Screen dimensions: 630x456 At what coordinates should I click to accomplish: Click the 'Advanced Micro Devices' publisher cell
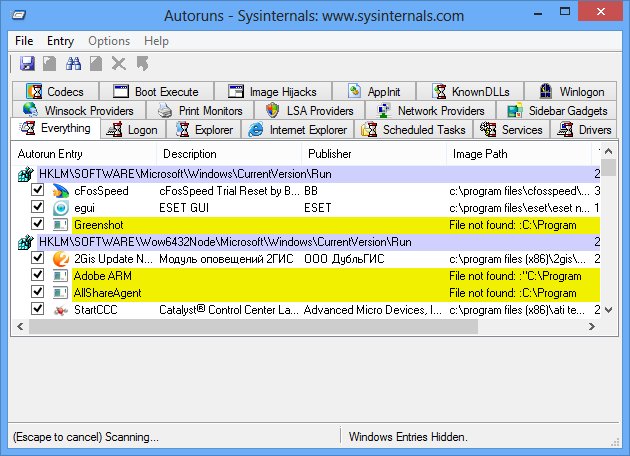point(373,310)
